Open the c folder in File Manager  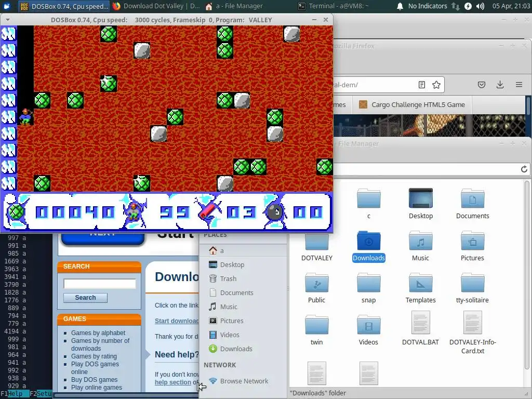click(368, 204)
